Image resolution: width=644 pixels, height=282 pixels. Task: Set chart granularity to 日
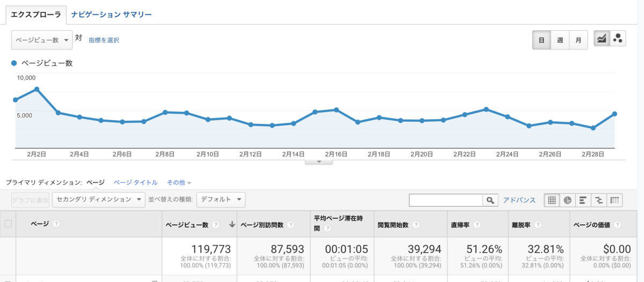coord(541,40)
